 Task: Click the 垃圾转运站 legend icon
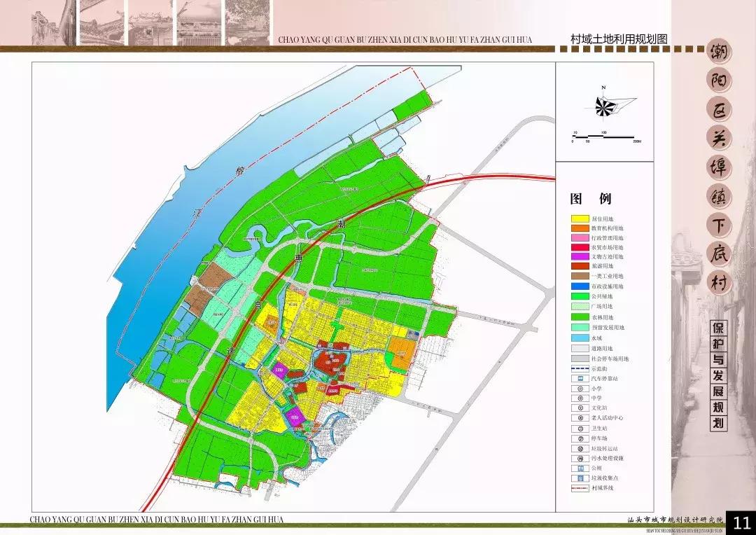click(x=580, y=449)
